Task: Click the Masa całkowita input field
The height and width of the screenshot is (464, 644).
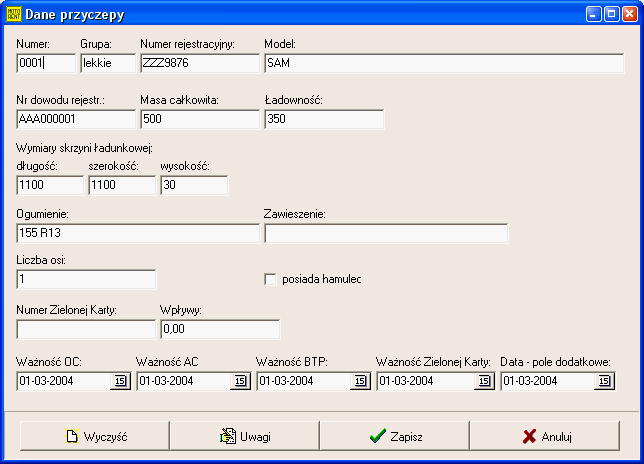Action: (x=198, y=120)
